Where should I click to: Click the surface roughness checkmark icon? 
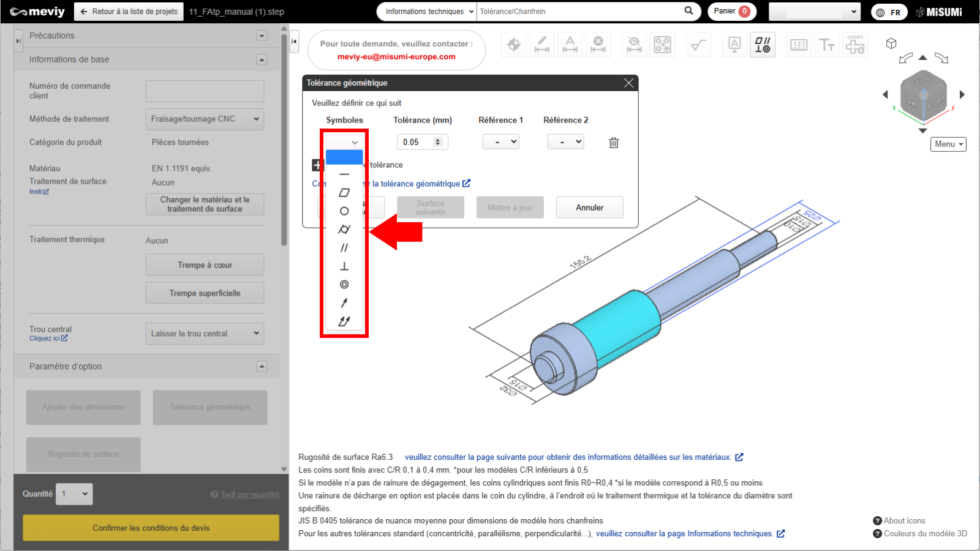[x=698, y=45]
